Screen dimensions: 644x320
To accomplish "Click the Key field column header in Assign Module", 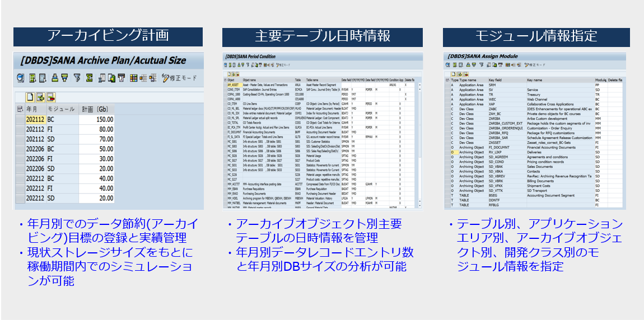I will coord(507,80).
